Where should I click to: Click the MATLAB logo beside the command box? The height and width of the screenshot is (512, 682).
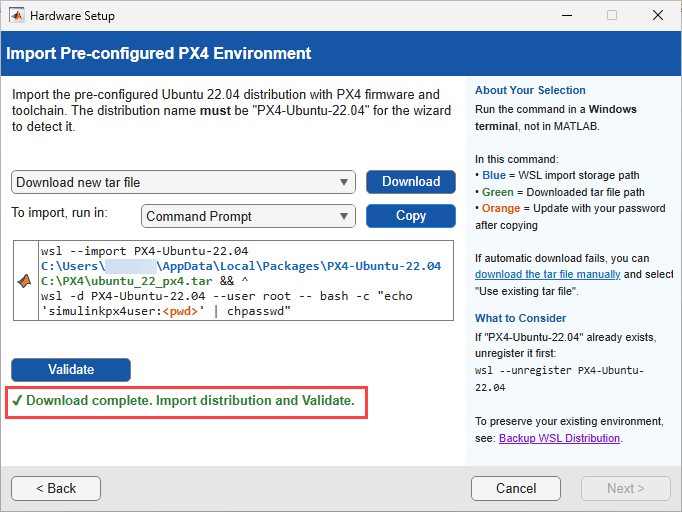25,281
